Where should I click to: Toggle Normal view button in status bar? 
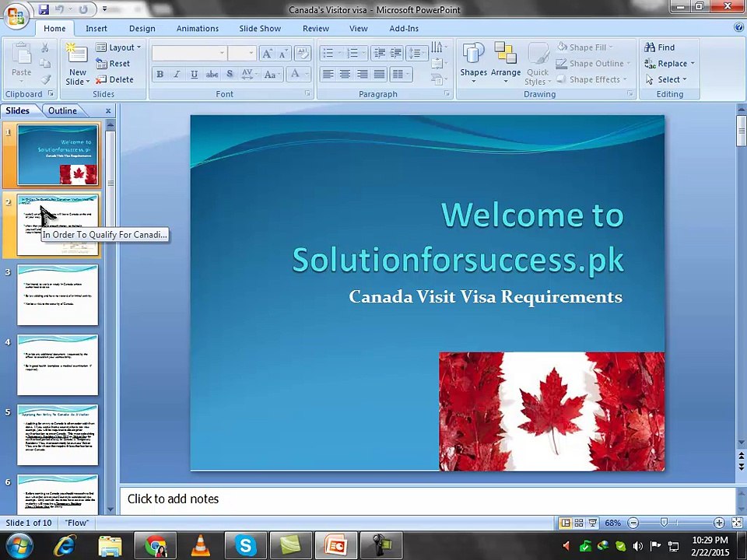coord(566,523)
